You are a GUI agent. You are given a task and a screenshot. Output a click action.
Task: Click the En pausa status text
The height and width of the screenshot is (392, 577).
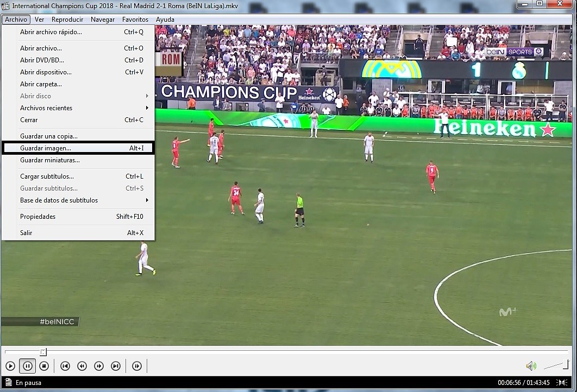tap(28, 382)
